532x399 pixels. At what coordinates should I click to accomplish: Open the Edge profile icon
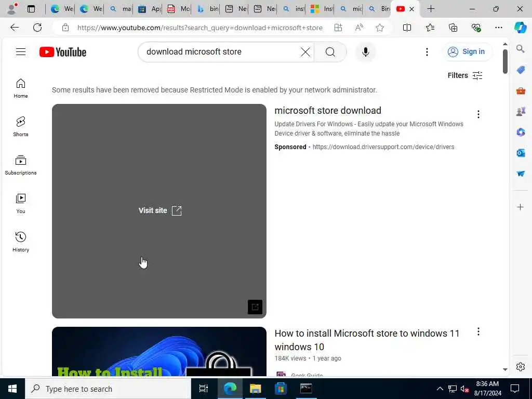click(12, 9)
